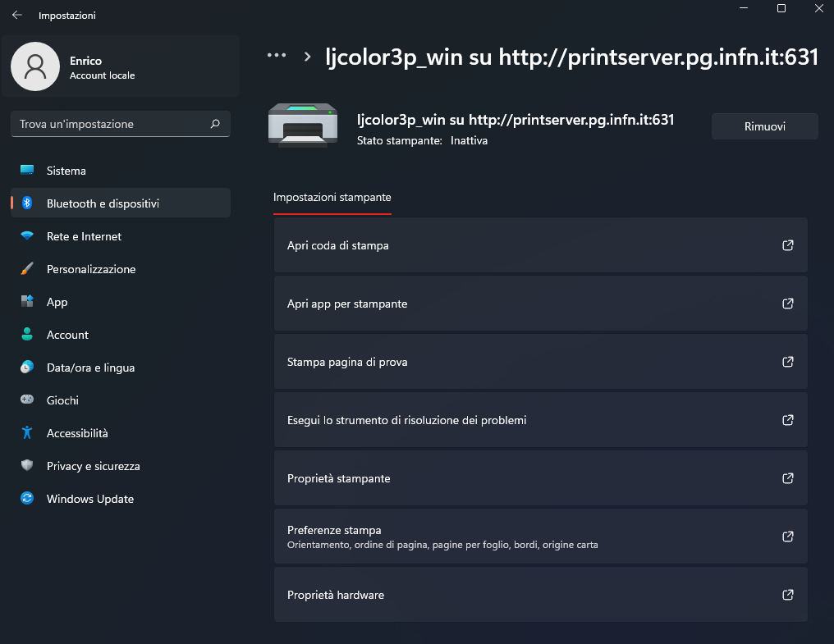The width and height of the screenshot is (834, 644).
Task: Select the search magnifier icon
Action: (x=215, y=124)
